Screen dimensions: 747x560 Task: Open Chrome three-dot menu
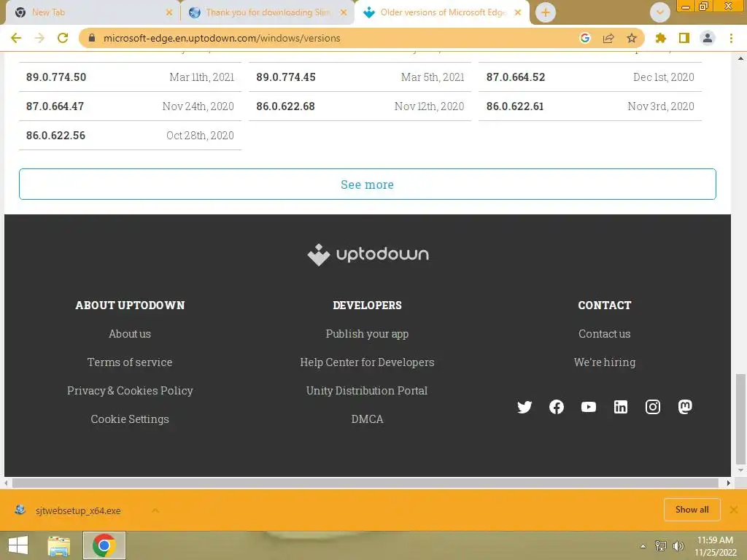(731, 38)
